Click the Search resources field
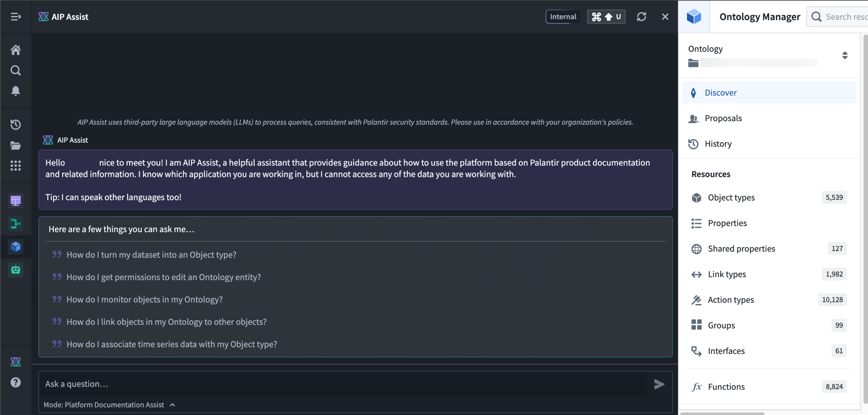Viewport: 868px width, 415px height. 838,17
